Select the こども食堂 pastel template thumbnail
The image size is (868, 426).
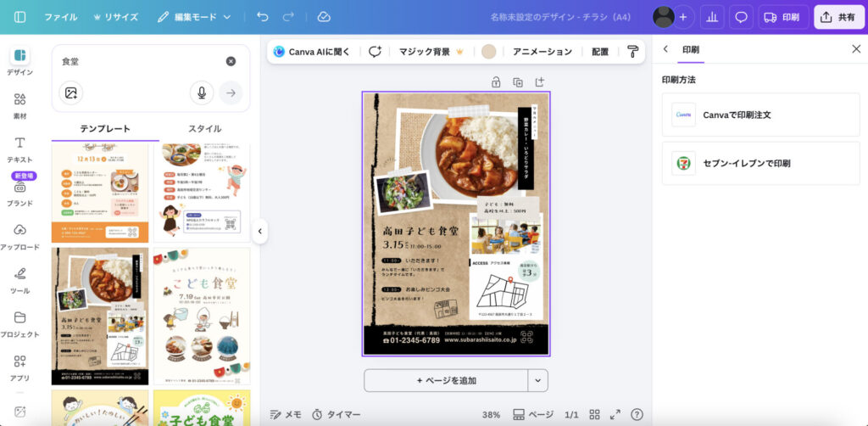coord(202,316)
